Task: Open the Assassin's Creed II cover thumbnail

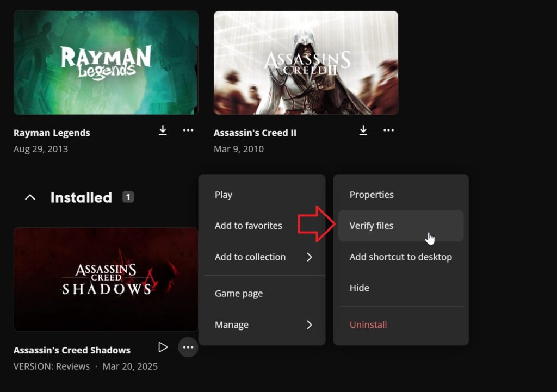Action: pyautogui.click(x=306, y=63)
